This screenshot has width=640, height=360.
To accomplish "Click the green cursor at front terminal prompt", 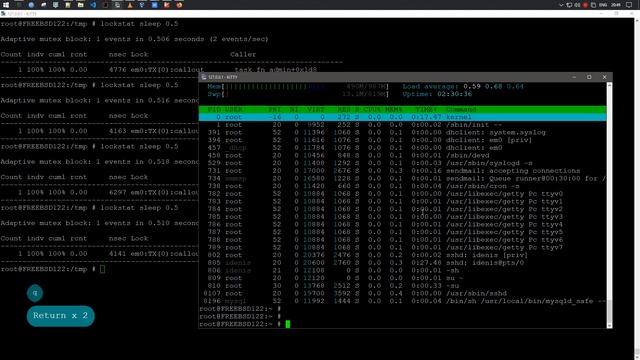I will [x=288, y=324].
